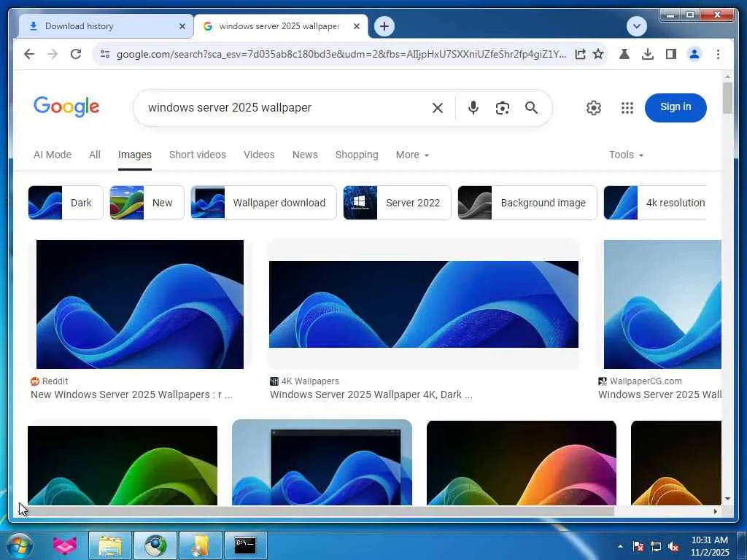
Task: Open the wallpaper-on-monitor thumbnail
Action: (322, 462)
